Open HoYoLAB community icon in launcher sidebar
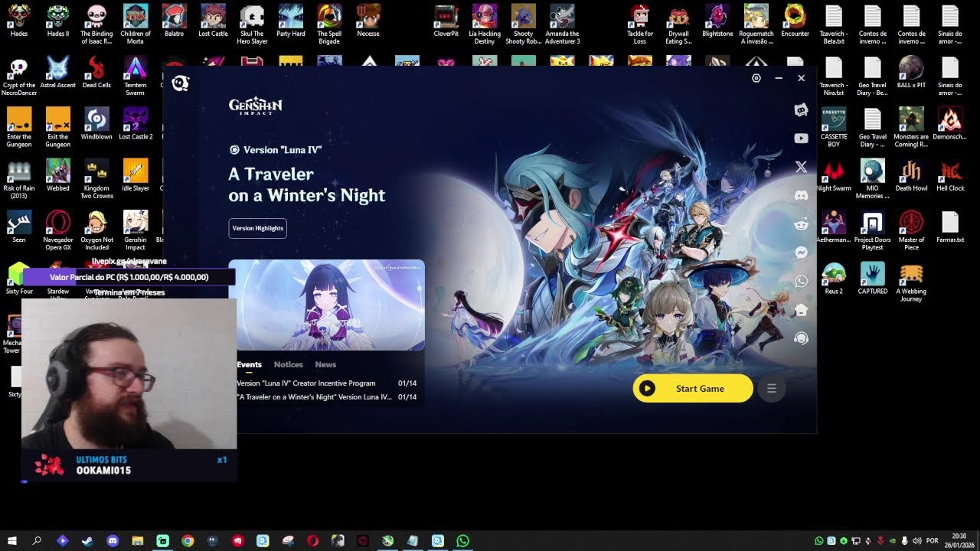 pyautogui.click(x=801, y=110)
